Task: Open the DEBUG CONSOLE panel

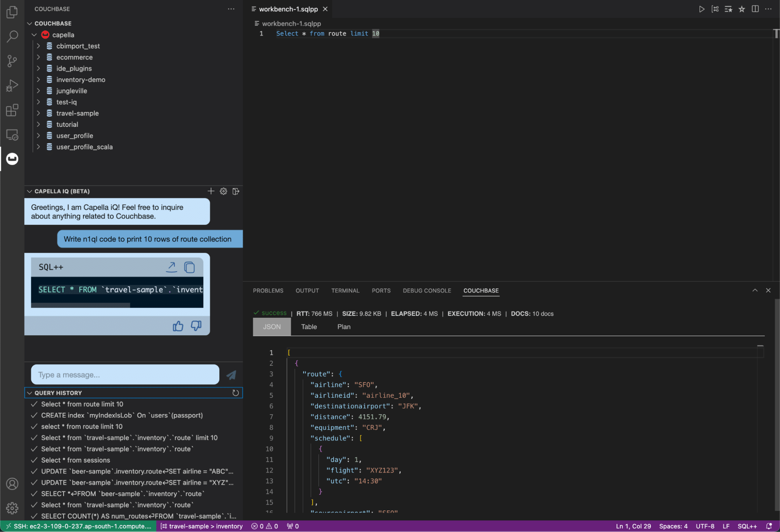Action: click(x=427, y=290)
